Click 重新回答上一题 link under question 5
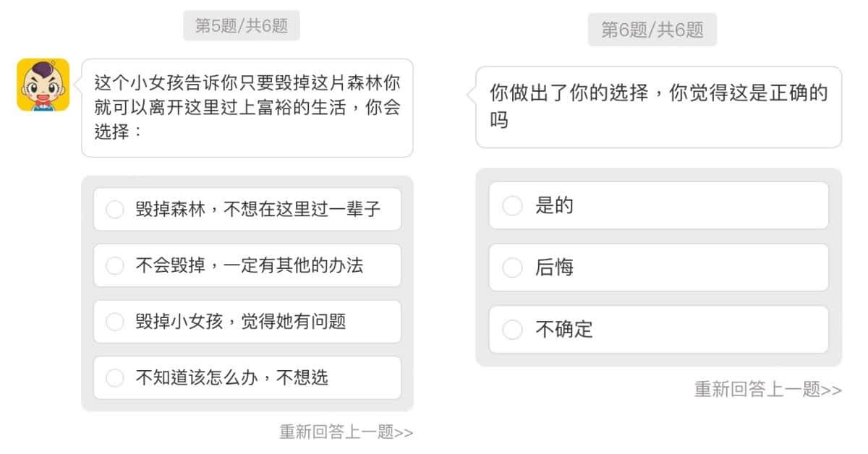The height and width of the screenshot is (454, 868). click(x=346, y=432)
